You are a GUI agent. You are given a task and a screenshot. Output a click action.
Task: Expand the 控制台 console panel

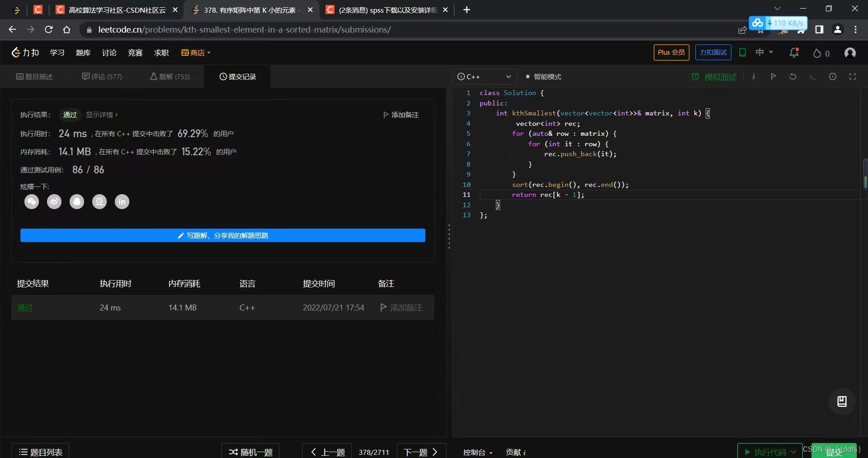[478, 452]
